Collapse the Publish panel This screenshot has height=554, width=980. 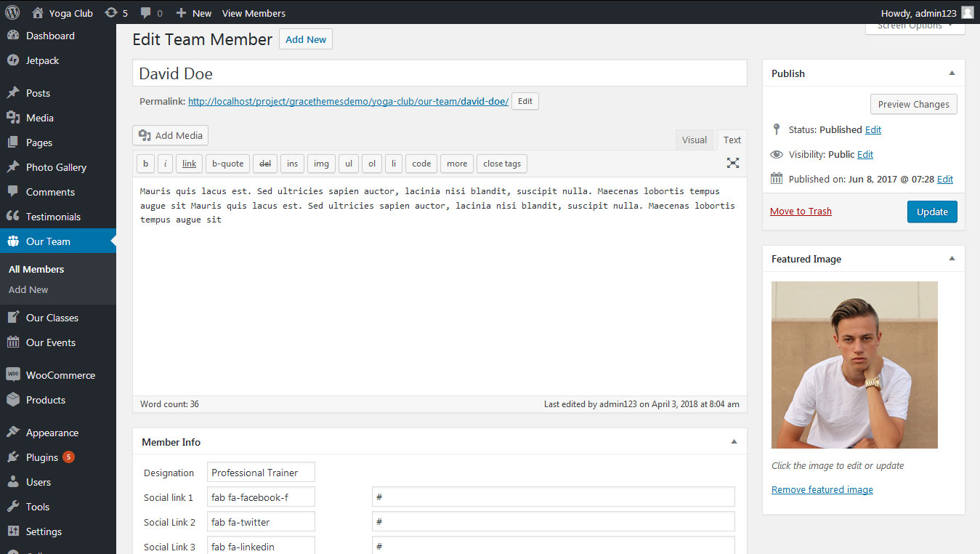952,73
